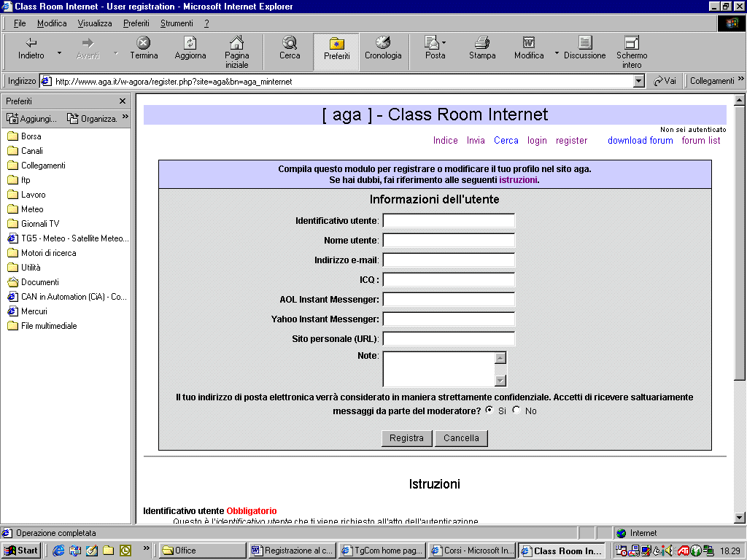Screen dimensions: 747x560
Task: Follow the download forum link
Action: point(640,141)
